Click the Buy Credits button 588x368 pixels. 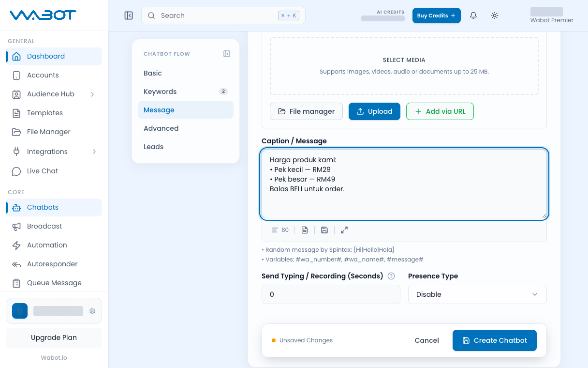(x=437, y=15)
